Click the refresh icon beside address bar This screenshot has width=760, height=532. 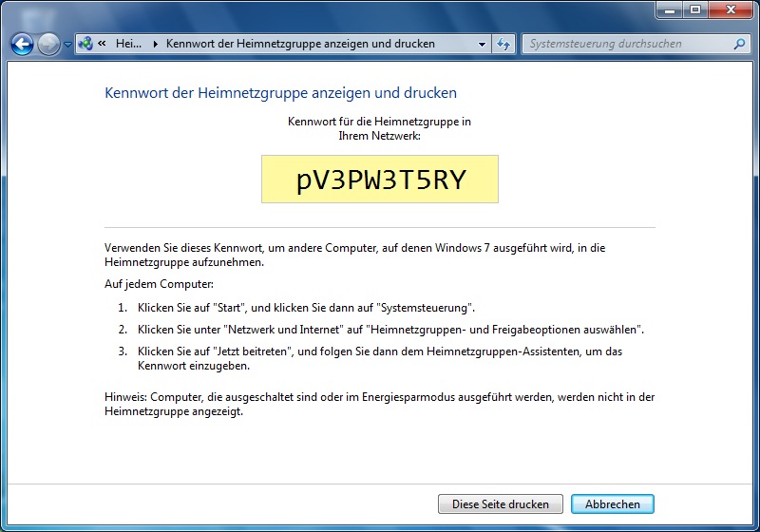(503, 44)
